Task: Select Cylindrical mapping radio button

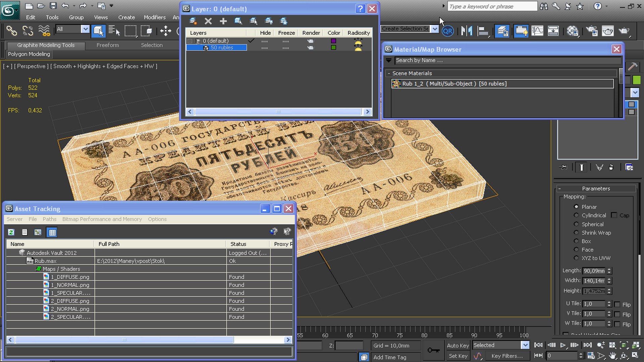Action: (576, 215)
